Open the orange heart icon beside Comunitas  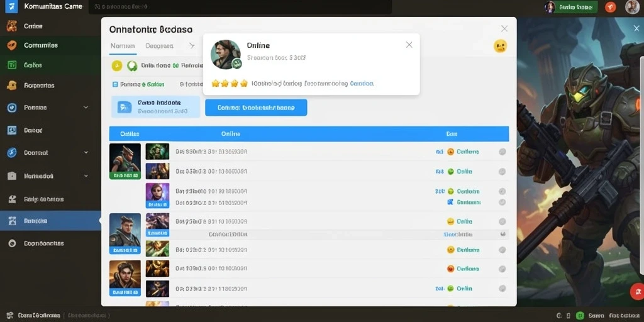click(x=12, y=45)
